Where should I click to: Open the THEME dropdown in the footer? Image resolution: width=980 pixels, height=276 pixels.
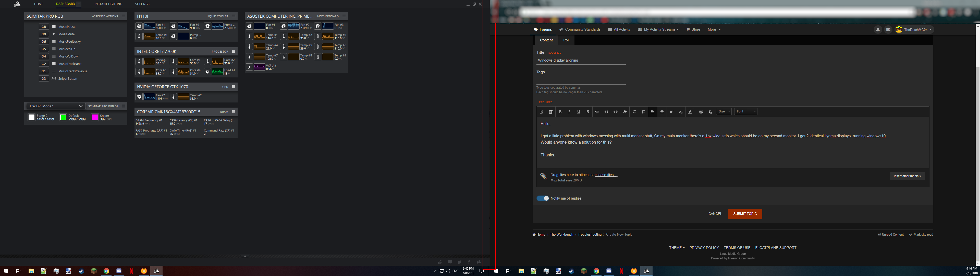tap(677, 248)
